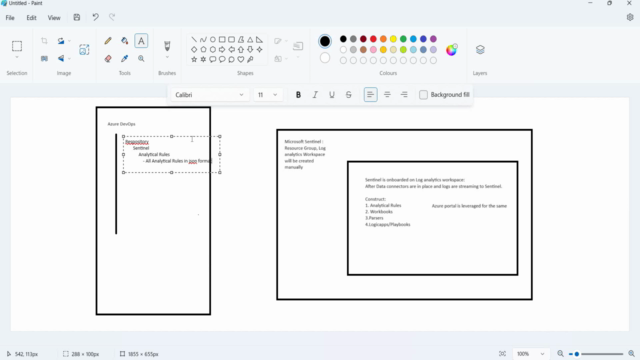Toggle Underline formatting
Viewport: 640px width, 360px height.
pyautogui.click(x=332, y=95)
